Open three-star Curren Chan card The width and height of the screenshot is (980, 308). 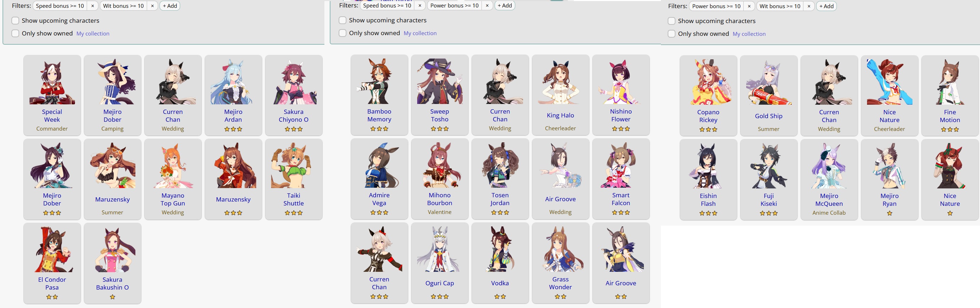coord(379,263)
